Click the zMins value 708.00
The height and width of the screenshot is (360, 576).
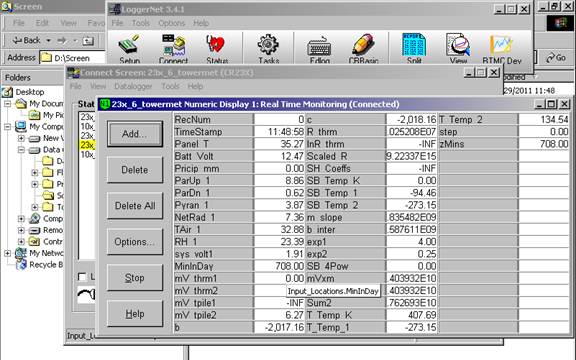(544, 144)
